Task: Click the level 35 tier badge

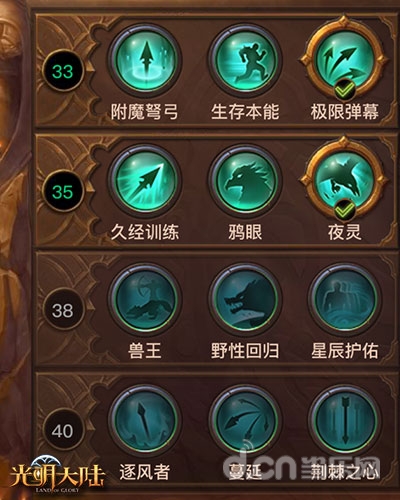Action: [x=63, y=191]
